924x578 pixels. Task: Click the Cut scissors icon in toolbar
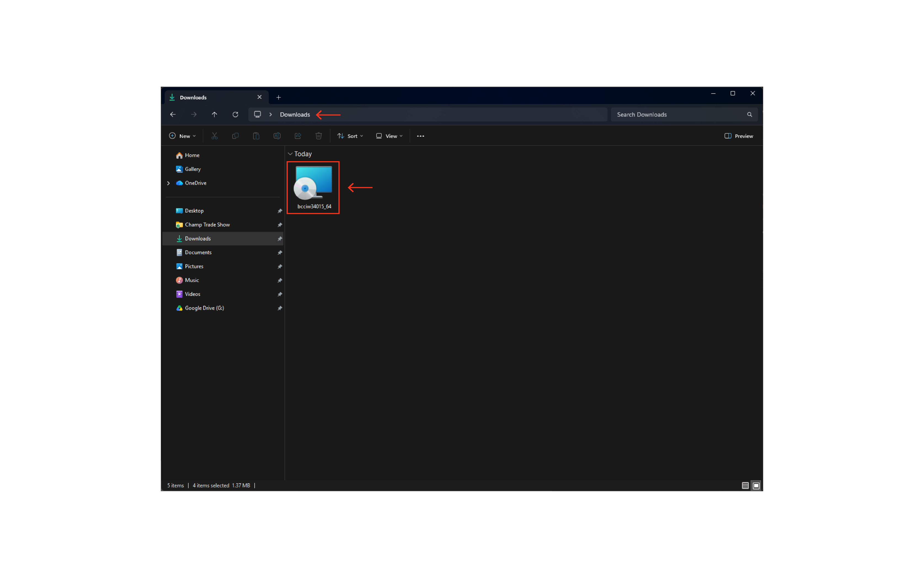(214, 136)
